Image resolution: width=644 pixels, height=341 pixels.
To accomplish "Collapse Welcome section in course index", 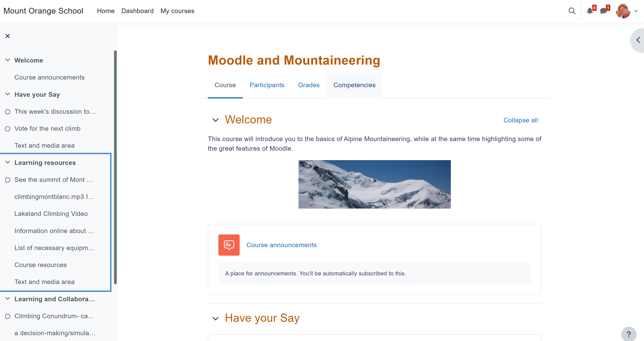I will (8, 60).
